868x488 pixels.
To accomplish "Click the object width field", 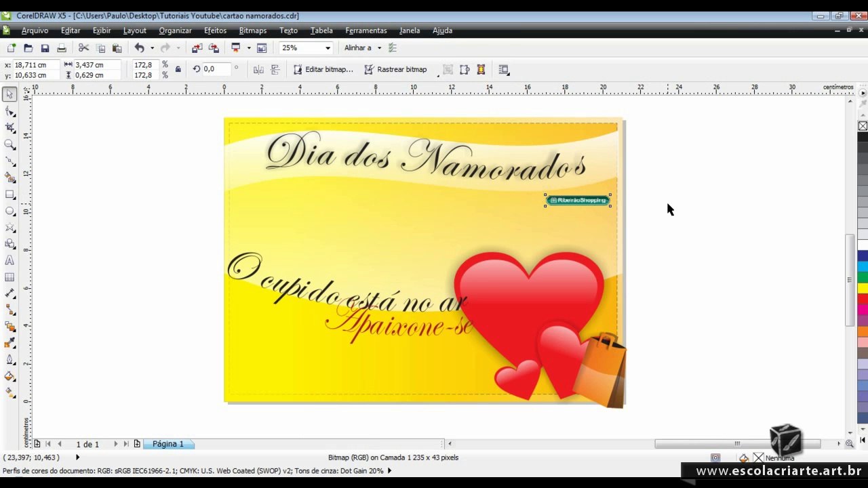I will point(97,65).
